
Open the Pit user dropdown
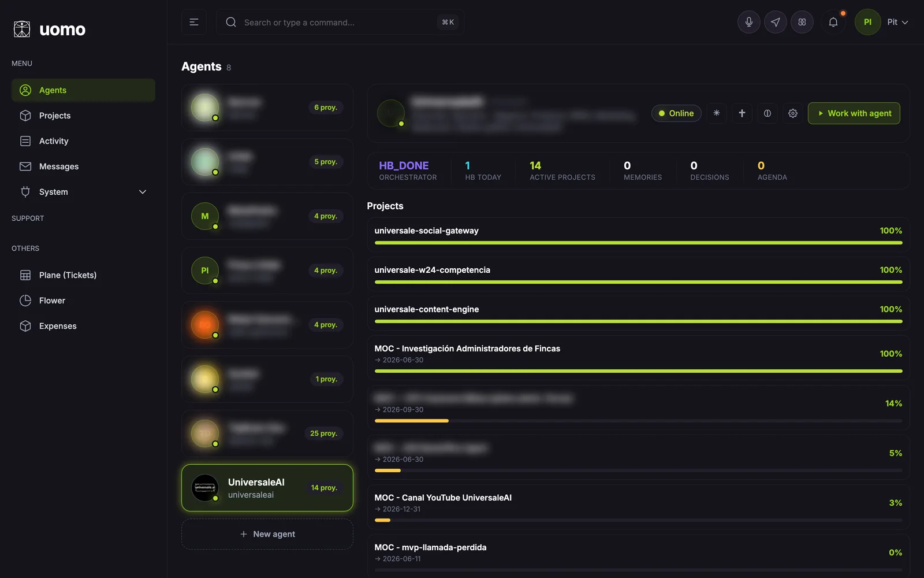897,22
